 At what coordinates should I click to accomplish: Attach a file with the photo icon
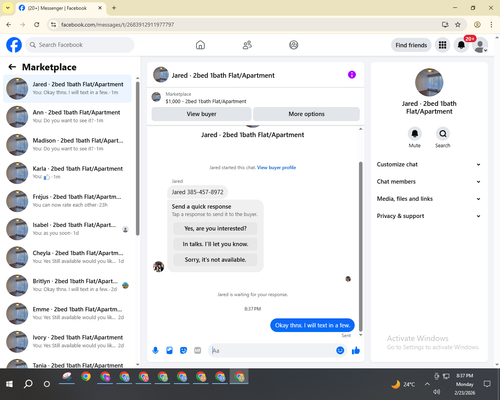[x=169, y=350]
